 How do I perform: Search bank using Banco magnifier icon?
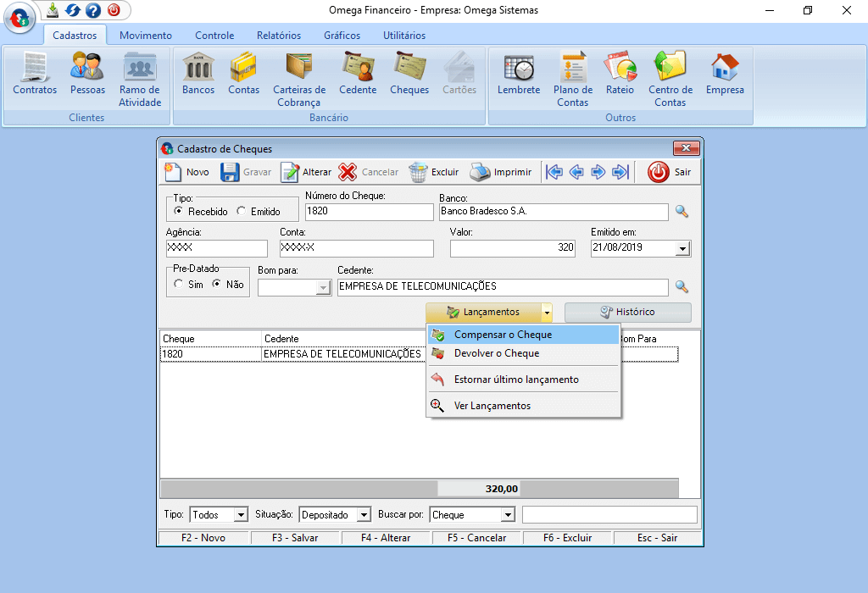[682, 212]
